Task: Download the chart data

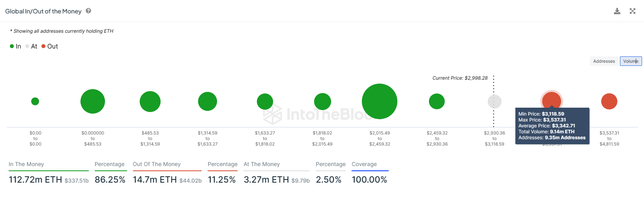Action: 617,11
